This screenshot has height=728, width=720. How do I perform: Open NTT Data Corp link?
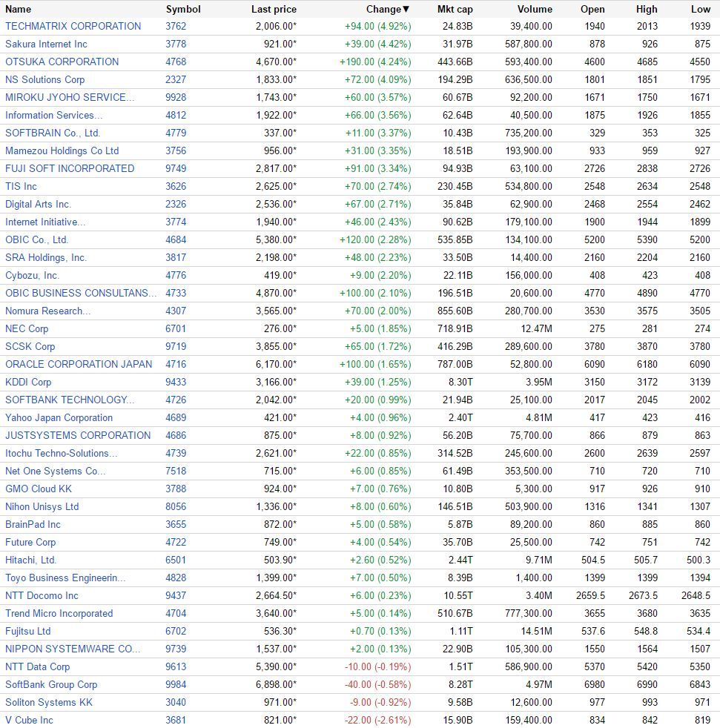pos(37,667)
